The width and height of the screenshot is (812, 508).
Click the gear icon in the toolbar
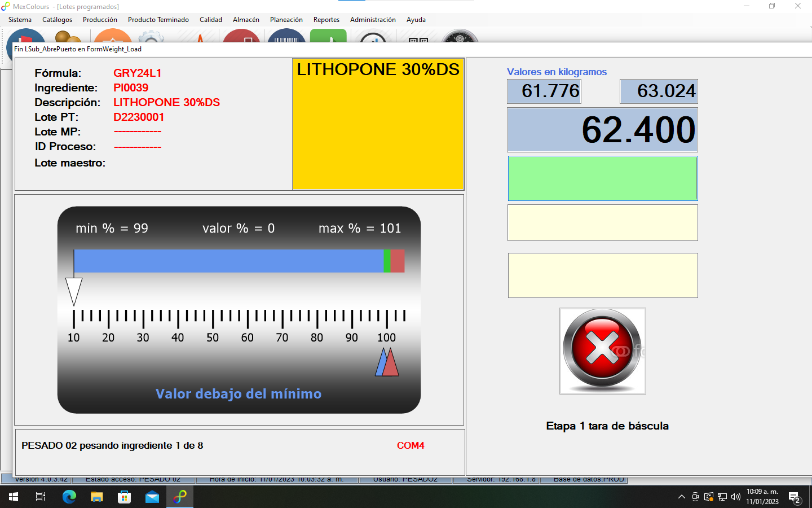(151, 37)
